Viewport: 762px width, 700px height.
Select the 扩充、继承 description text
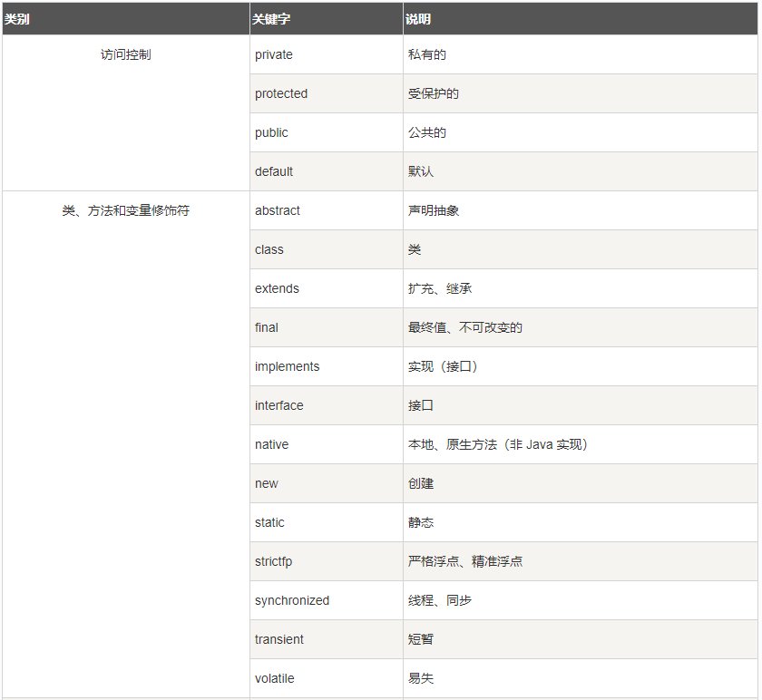[x=440, y=288]
